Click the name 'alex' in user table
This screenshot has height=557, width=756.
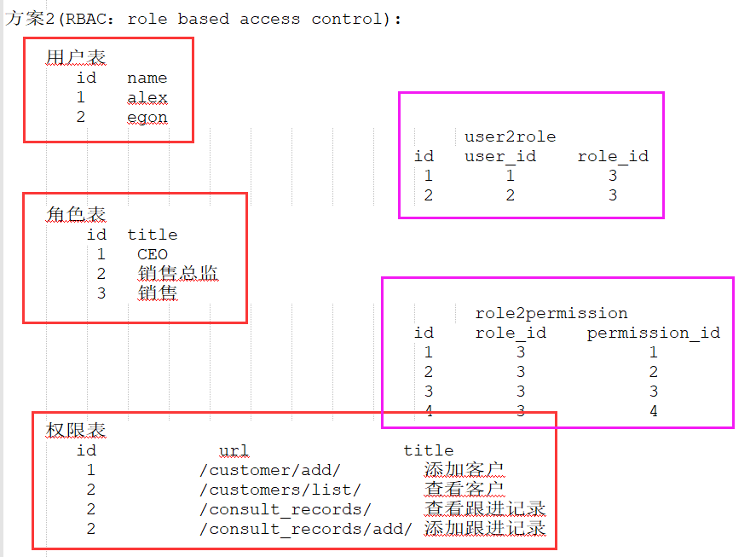pos(147,97)
